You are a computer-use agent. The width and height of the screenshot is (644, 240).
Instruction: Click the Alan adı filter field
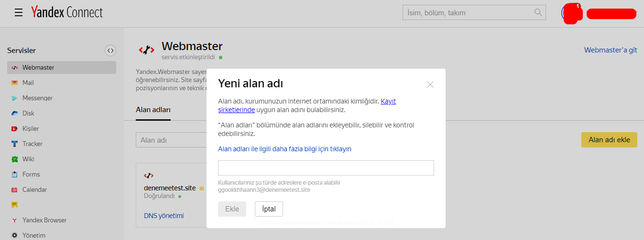click(x=171, y=140)
